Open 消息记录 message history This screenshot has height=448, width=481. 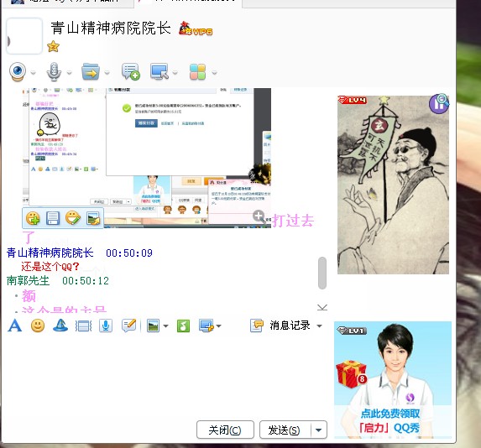pos(280,326)
